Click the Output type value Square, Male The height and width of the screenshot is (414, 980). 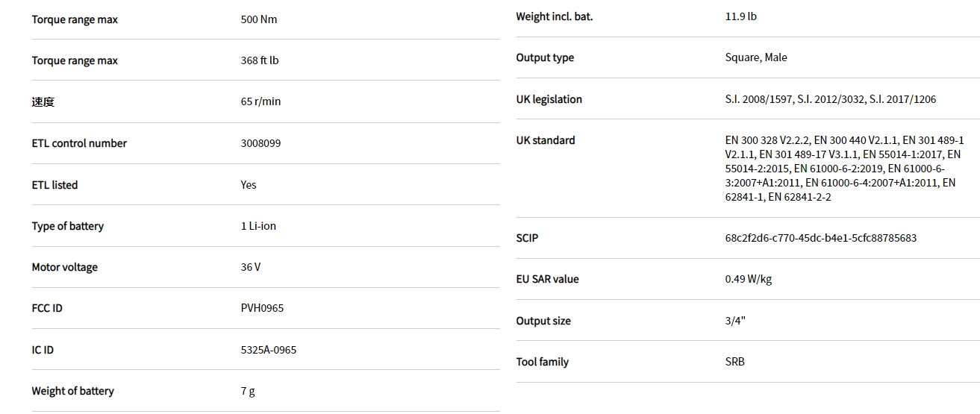(755, 57)
